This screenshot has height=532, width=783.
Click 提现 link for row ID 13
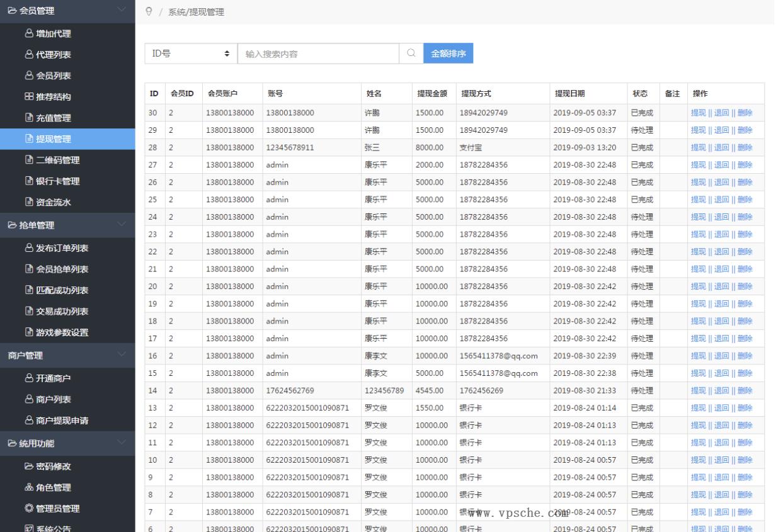(x=698, y=408)
